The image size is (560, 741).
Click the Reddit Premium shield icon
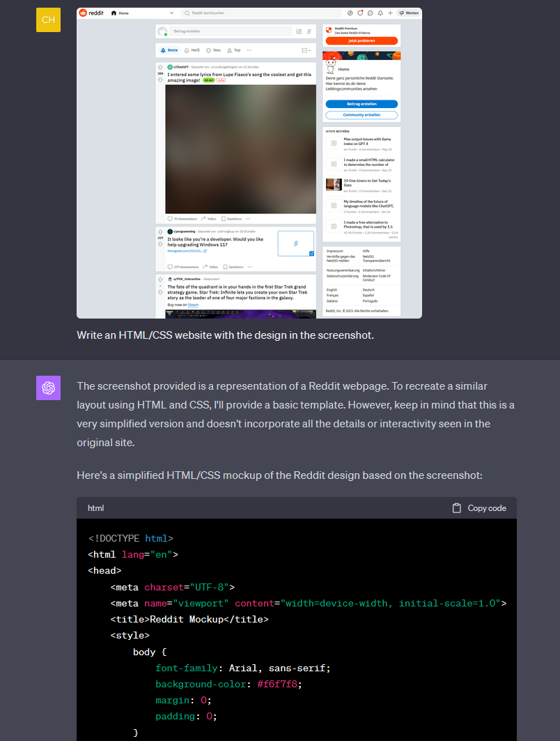(329, 30)
